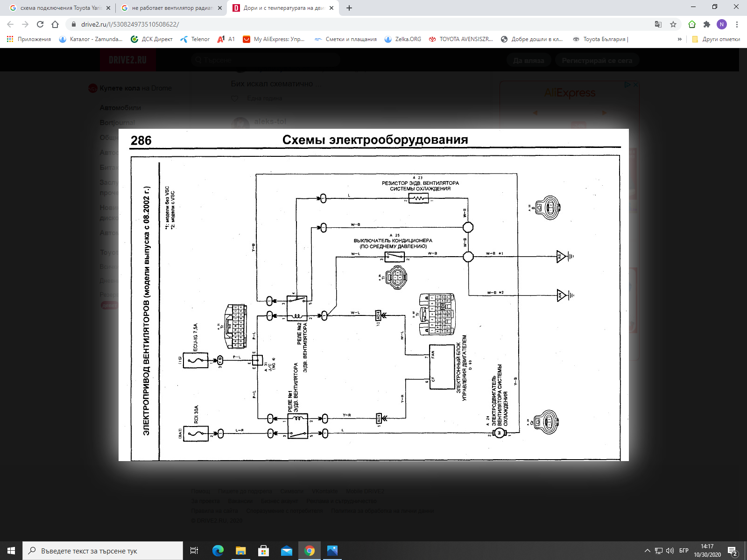This screenshot has height=560, width=747.
Task: Open the TOYOTA AVENSISZR bookmark
Action: click(461, 39)
